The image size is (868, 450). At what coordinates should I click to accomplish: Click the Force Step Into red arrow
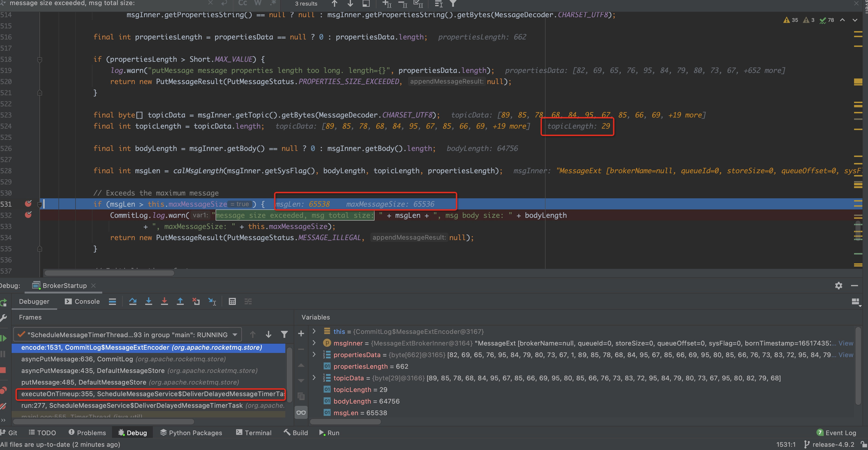pyautogui.click(x=164, y=301)
